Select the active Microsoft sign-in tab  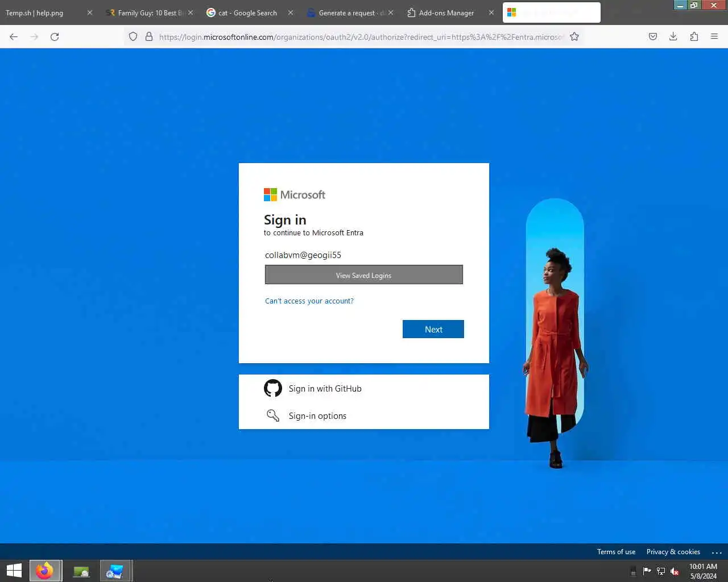pos(552,13)
